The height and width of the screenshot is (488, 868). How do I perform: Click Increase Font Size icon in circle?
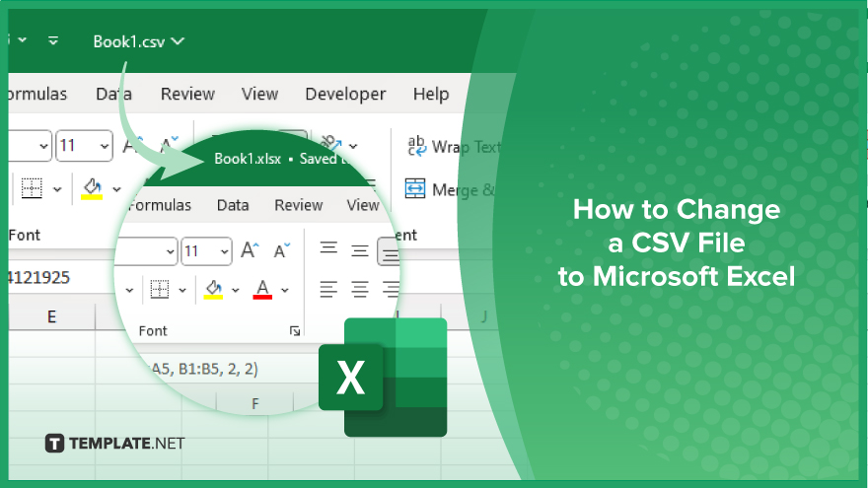pyautogui.click(x=250, y=250)
